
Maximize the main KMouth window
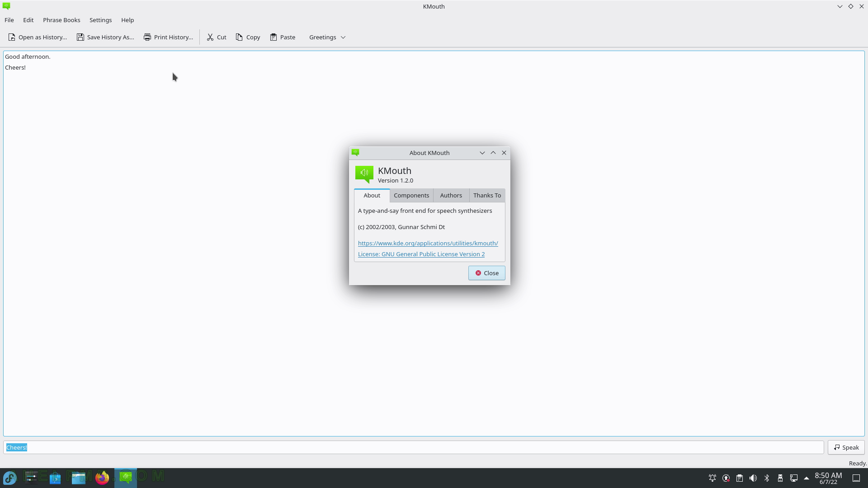click(851, 6)
